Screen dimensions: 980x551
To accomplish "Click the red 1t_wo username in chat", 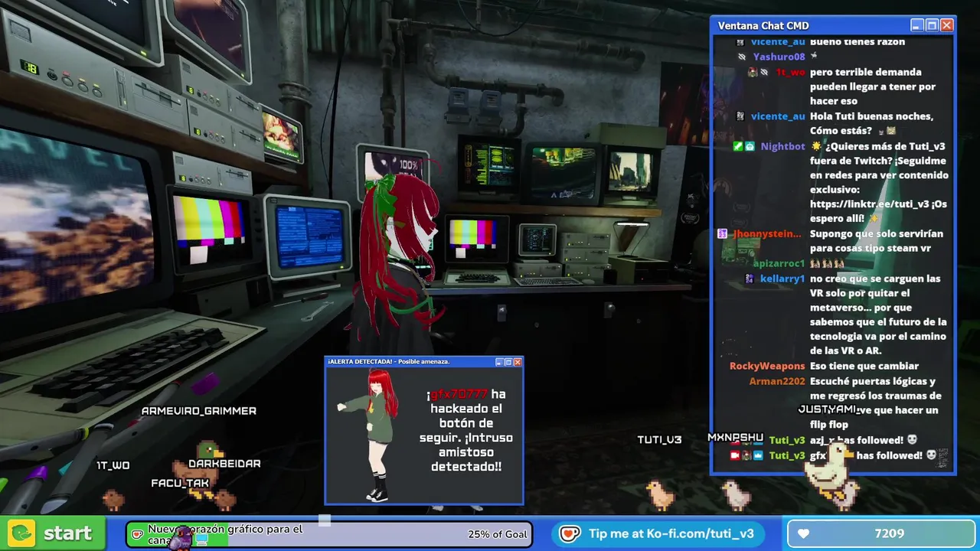I will point(790,72).
